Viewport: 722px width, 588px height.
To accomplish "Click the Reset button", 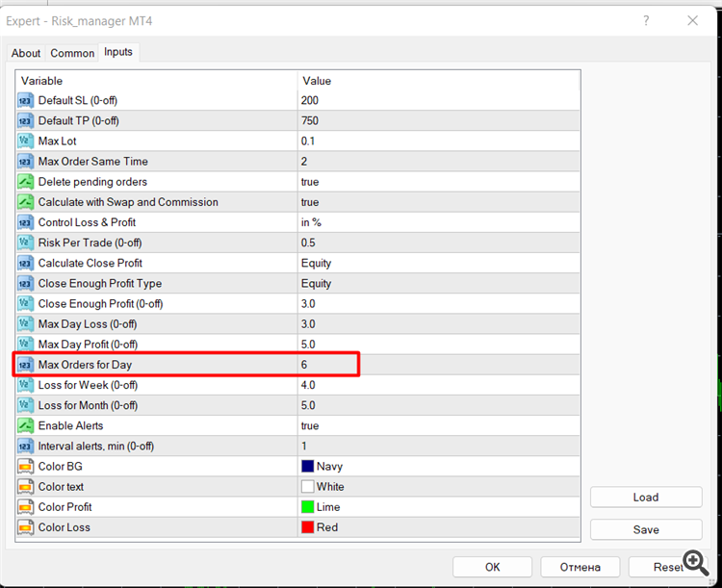I will 668,567.
